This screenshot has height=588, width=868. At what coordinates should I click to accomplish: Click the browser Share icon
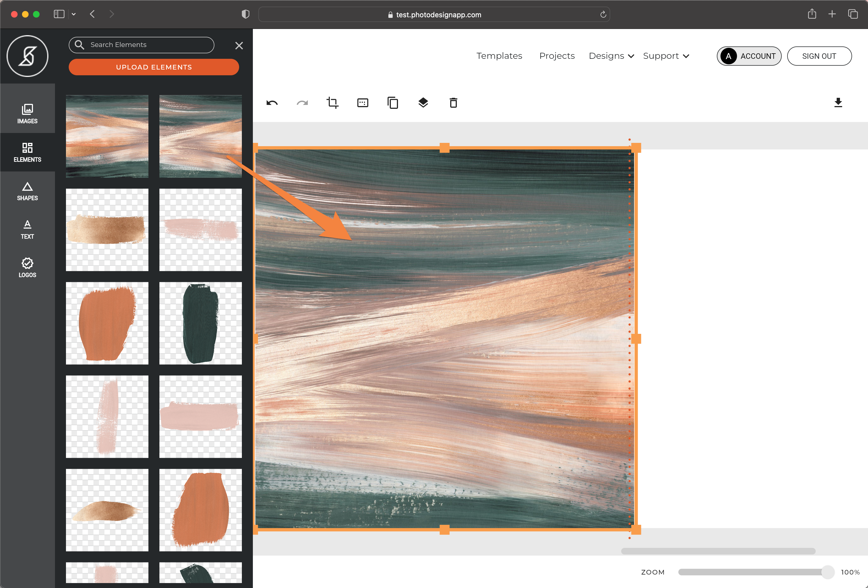click(812, 14)
